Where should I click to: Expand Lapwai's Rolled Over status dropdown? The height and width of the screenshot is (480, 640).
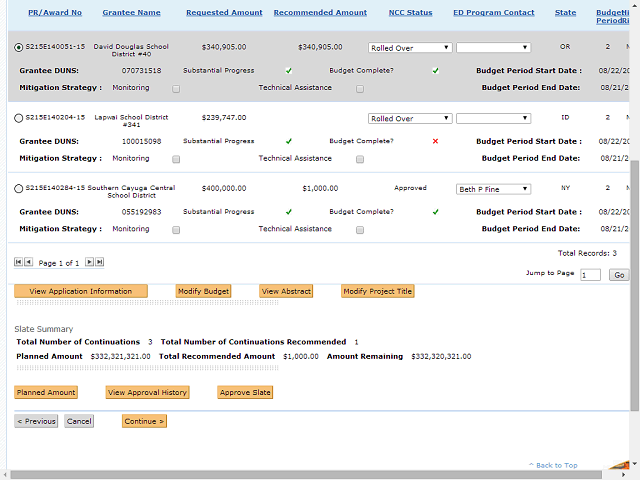tap(410, 118)
